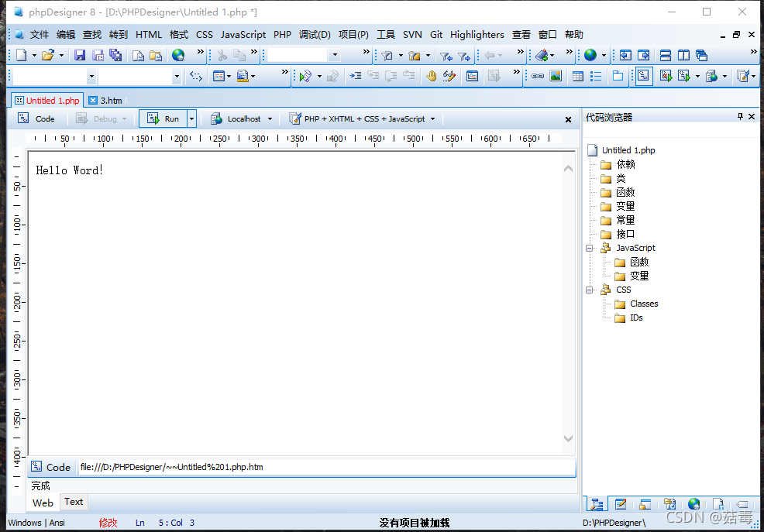Open the PHP menu
This screenshot has width=764, height=532.
point(282,35)
